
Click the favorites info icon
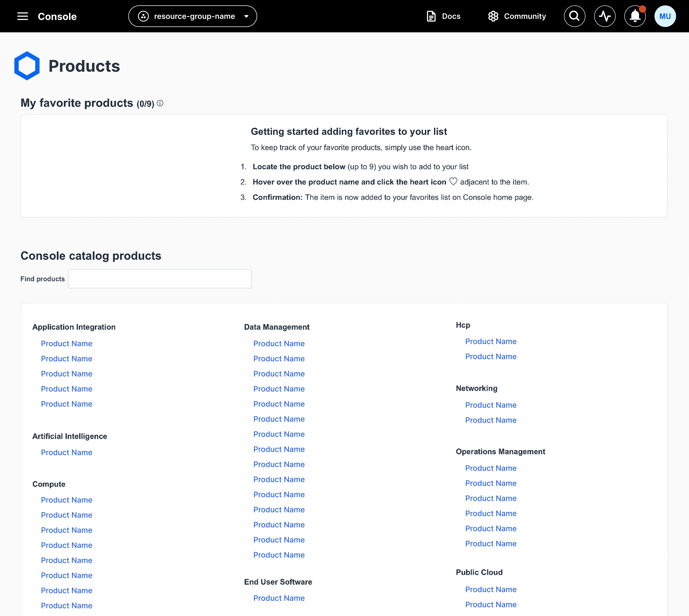coord(160,103)
